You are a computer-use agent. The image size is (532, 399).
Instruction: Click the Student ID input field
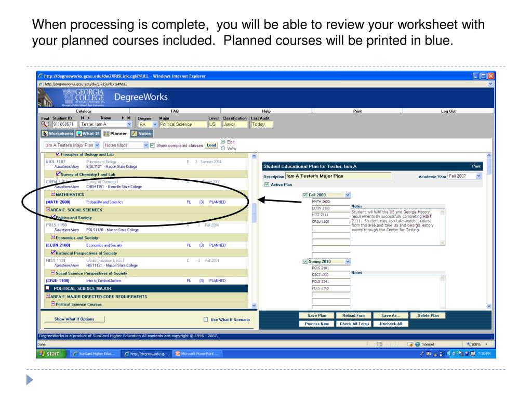[x=65, y=124]
